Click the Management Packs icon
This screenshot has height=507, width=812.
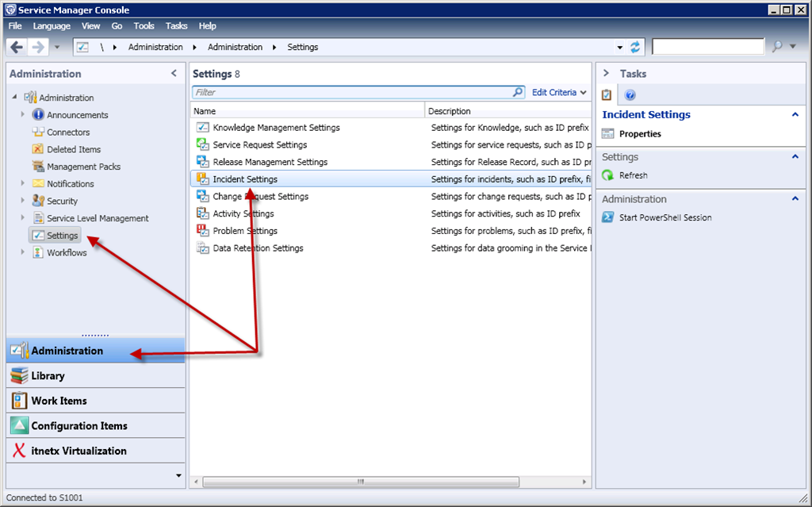tap(38, 167)
